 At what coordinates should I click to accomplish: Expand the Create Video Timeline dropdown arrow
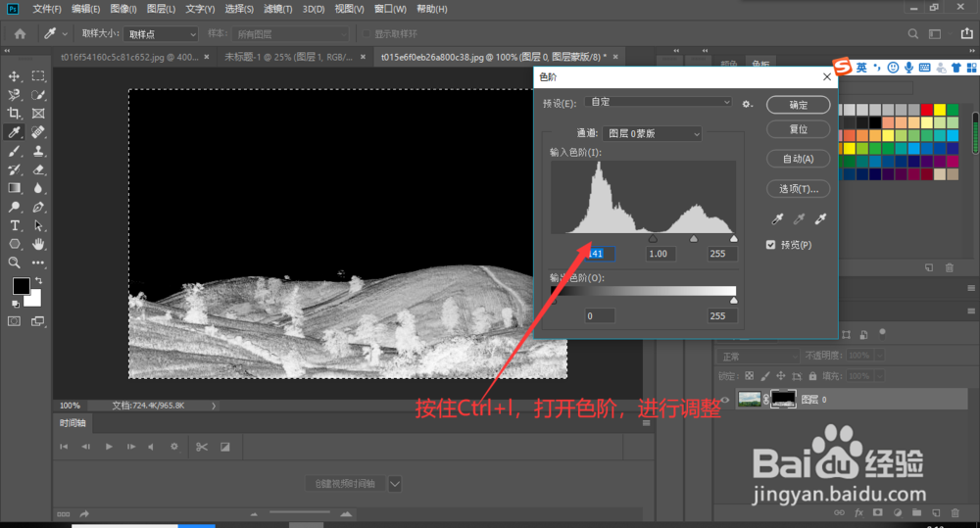point(394,484)
